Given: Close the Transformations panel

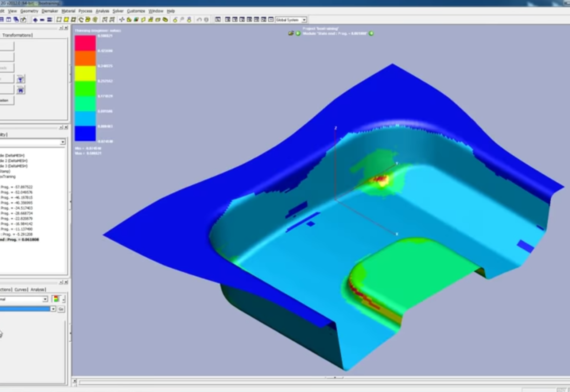Looking at the screenshot, I should (66, 28).
